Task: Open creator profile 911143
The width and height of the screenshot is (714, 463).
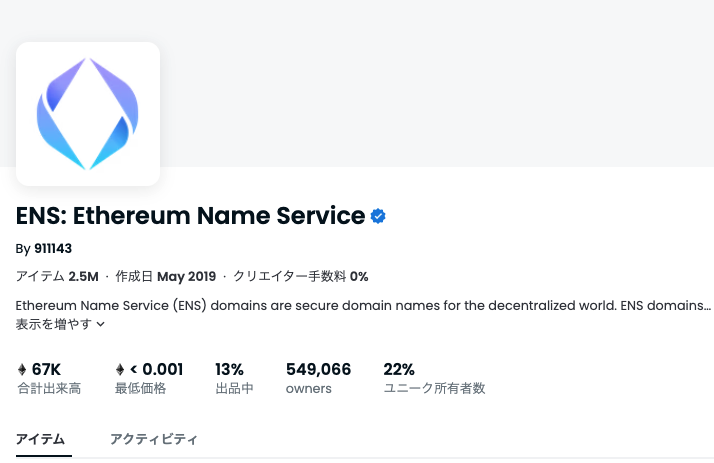Action: pyautogui.click(x=53, y=249)
